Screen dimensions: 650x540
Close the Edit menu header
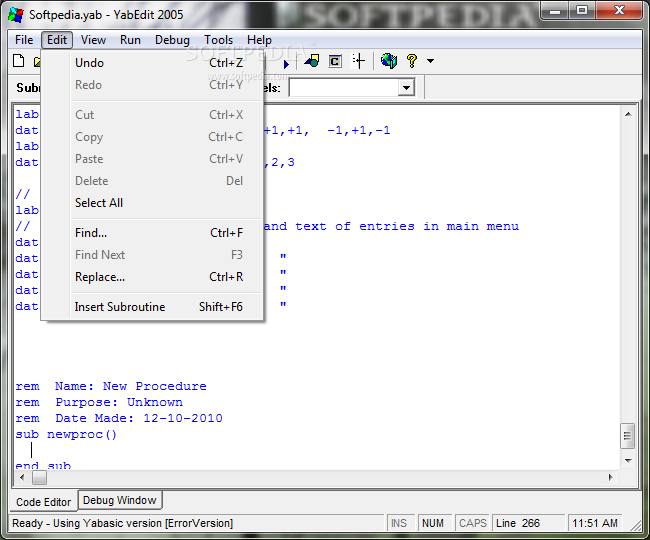coord(57,40)
